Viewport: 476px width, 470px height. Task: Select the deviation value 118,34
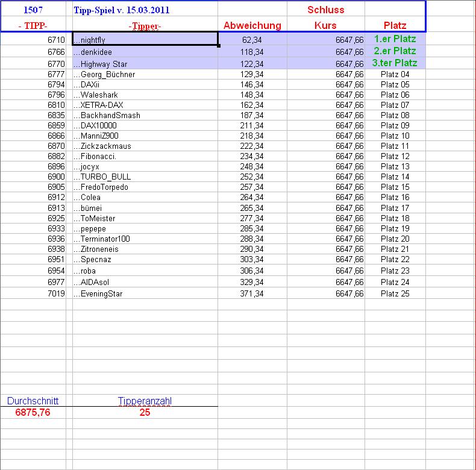pyautogui.click(x=252, y=52)
